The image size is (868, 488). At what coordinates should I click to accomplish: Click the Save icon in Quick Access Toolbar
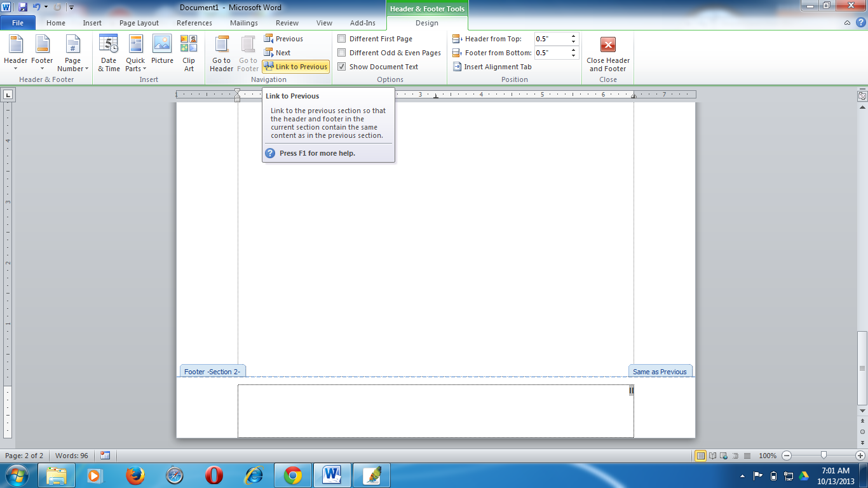coord(23,8)
